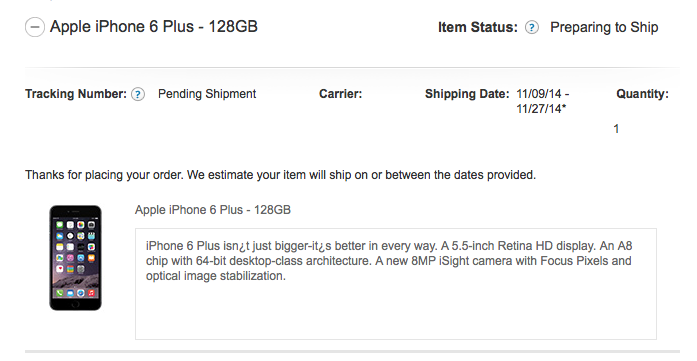
Task: Click the Carrier label
Action: click(340, 94)
